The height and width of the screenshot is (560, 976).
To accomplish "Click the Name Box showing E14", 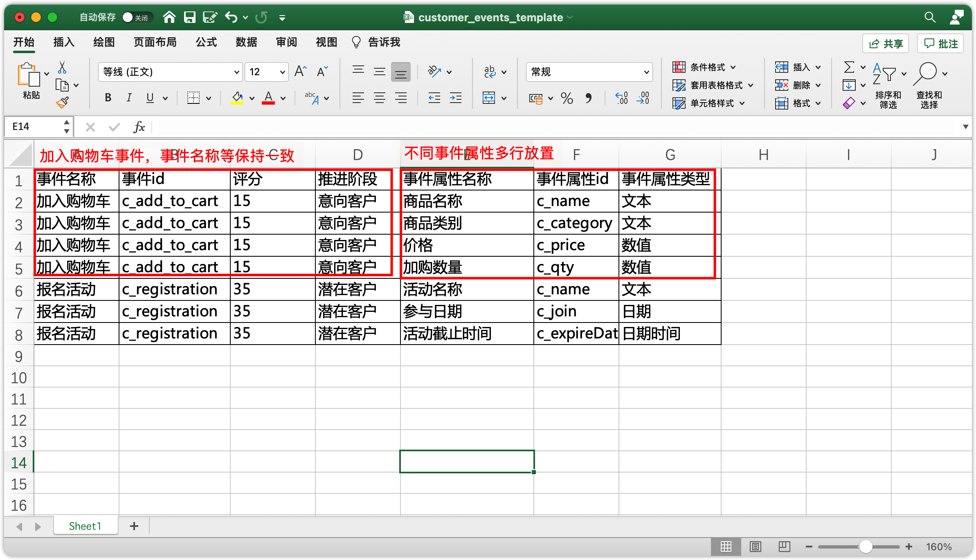I will (x=38, y=127).
